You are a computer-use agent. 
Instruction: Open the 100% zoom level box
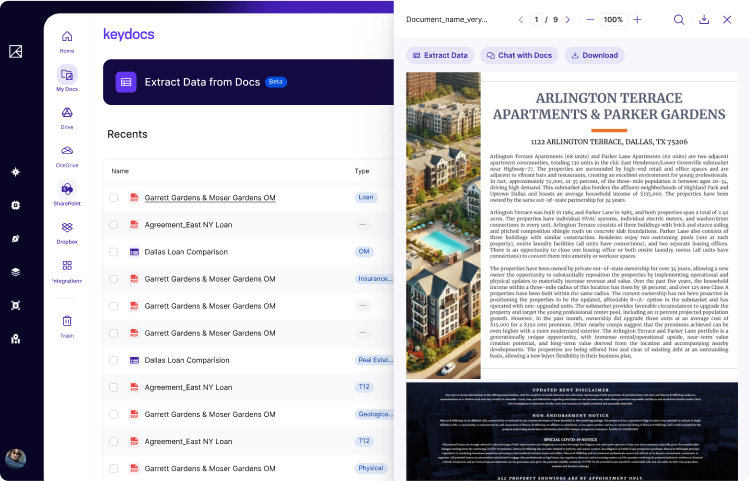613,19
